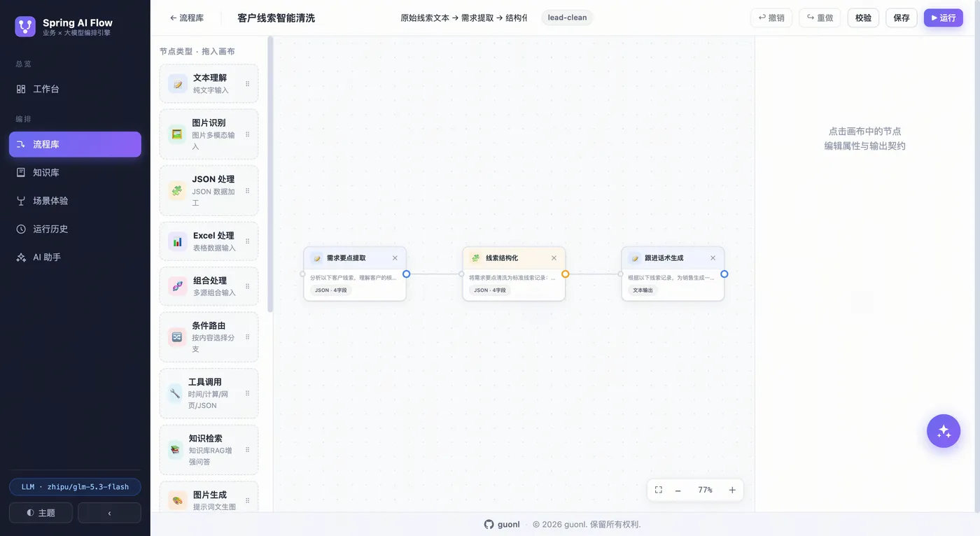Viewport: 980px width, 536px height.
Task: Click the 重做 redo button
Action: [820, 17]
